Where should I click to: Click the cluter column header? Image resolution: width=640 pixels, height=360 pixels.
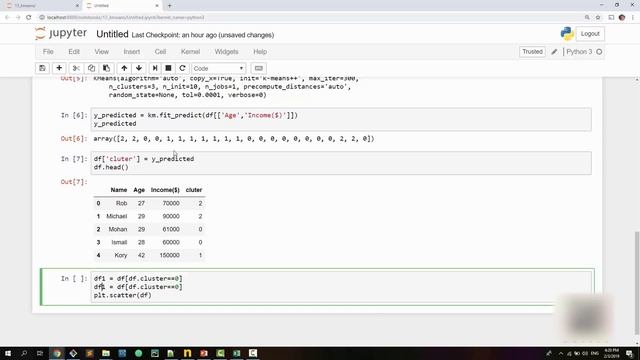[x=194, y=190]
